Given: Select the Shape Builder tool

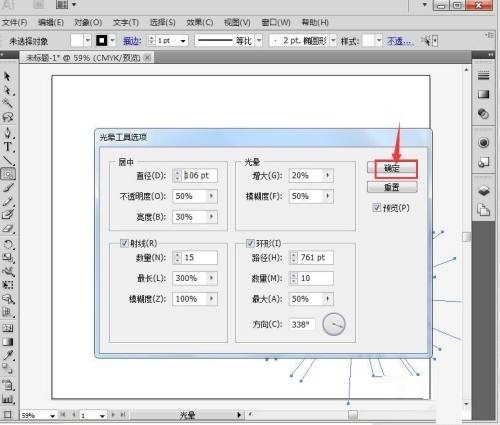Looking at the screenshot, I should coord(7,299).
